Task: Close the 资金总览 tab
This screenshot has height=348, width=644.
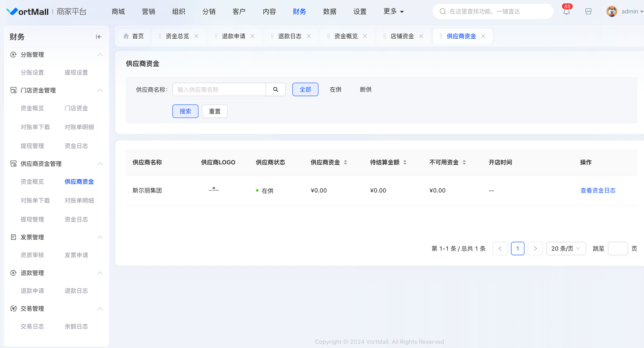Action: (x=196, y=36)
